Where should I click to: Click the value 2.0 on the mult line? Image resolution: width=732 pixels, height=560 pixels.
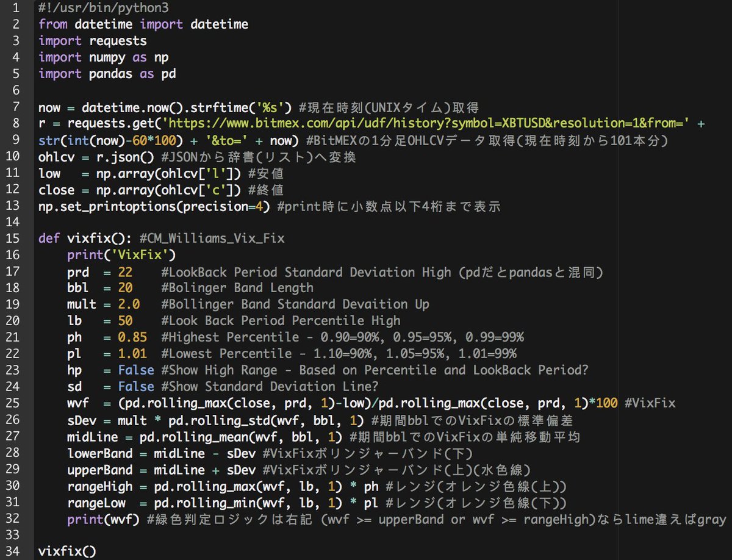point(129,304)
